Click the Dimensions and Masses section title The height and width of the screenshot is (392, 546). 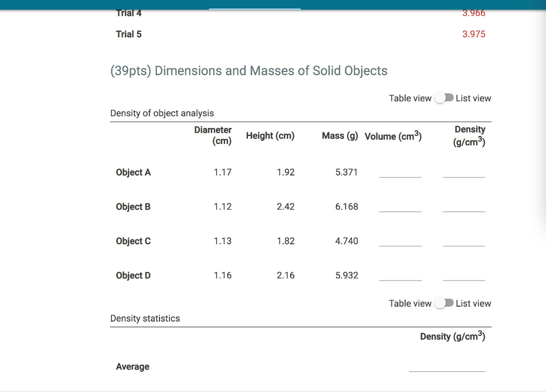point(248,70)
